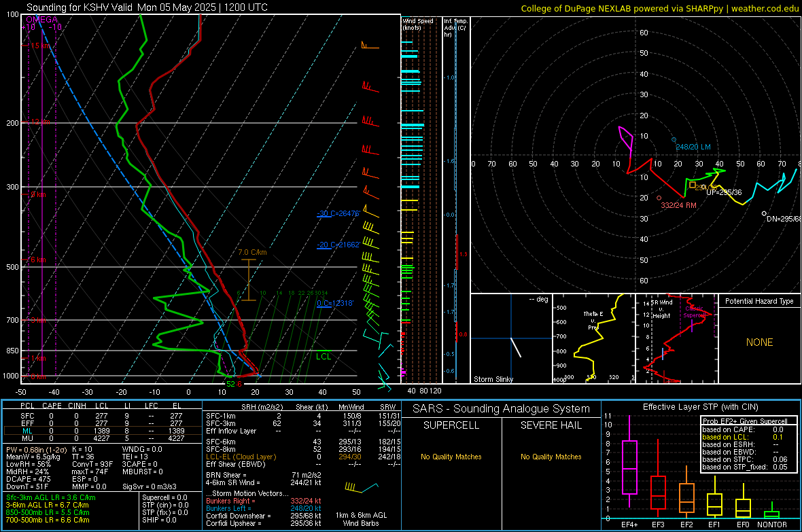Click the 'LowRH = 56%' value

(x=28, y=465)
